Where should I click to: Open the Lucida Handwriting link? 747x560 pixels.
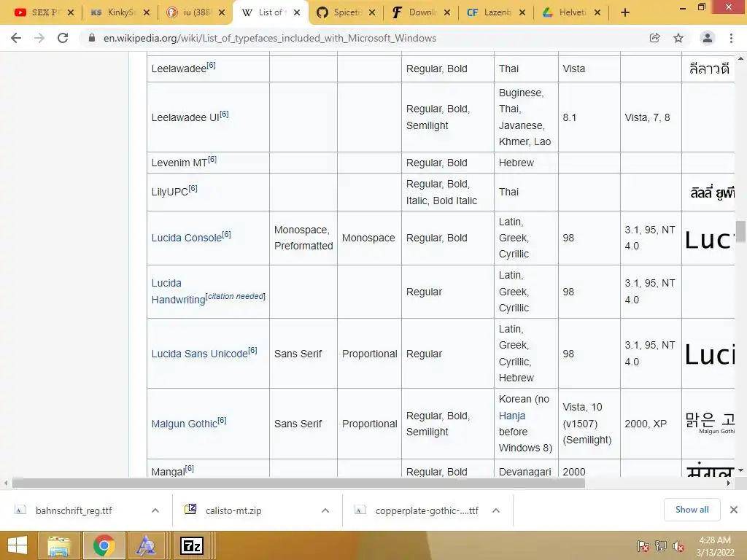click(178, 292)
